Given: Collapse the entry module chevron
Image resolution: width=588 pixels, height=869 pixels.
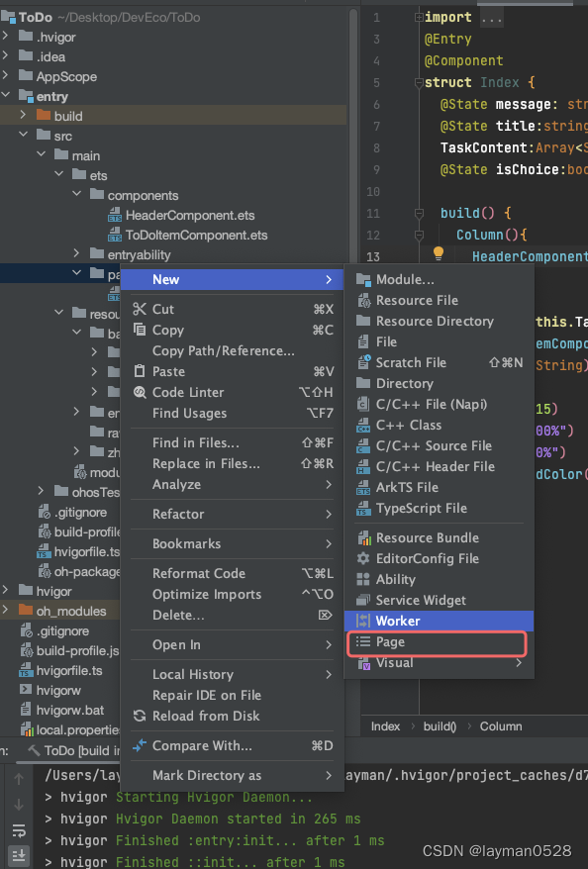Looking at the screenshot, I should 6,96.
